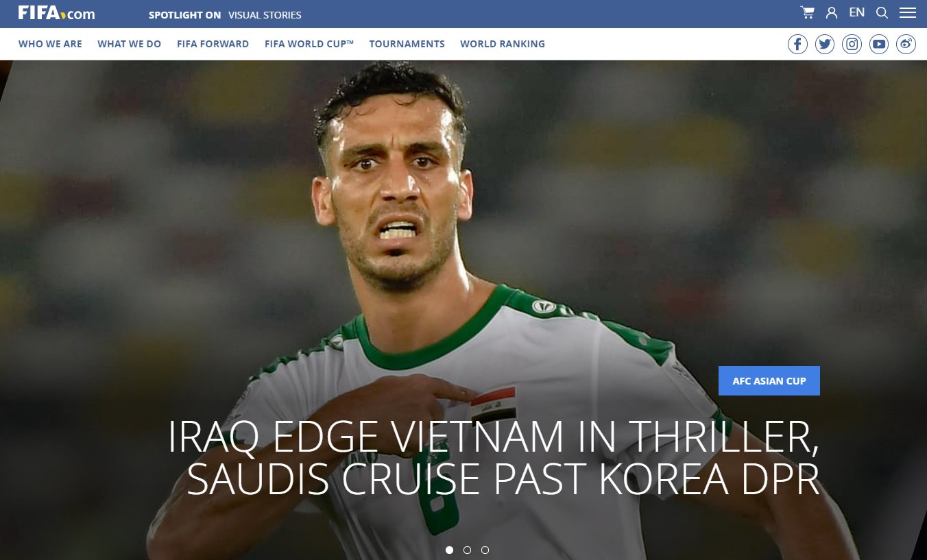Select the second carousel slide dot
The width and height of the screenshot is (927, 560).
coord(467,550)
